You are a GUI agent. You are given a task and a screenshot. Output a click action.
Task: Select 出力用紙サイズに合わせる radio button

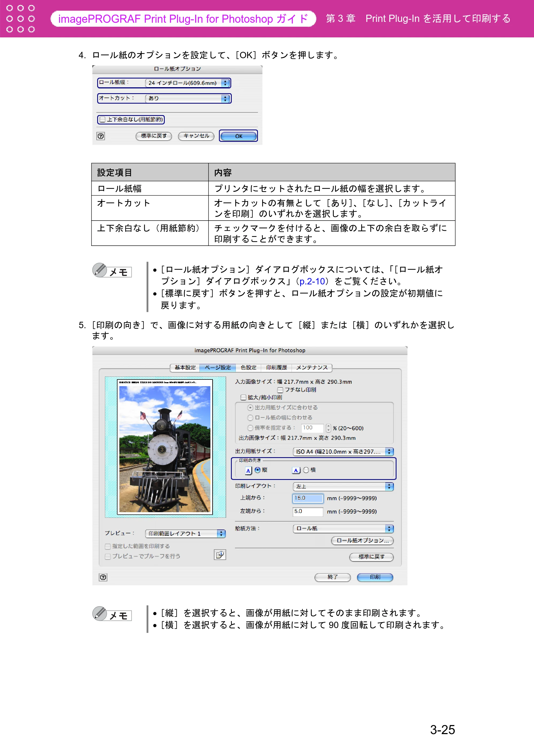coord(250,408)
